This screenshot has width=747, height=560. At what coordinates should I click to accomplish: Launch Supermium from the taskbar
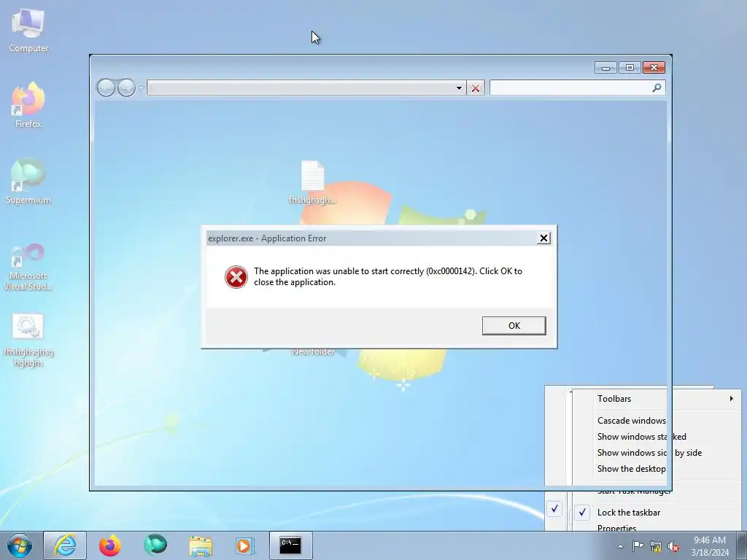coord(155,545)
